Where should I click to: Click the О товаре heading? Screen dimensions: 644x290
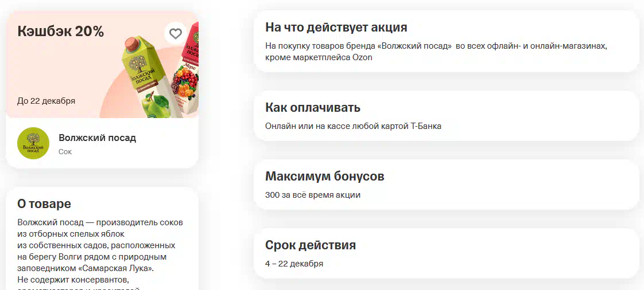44,204
